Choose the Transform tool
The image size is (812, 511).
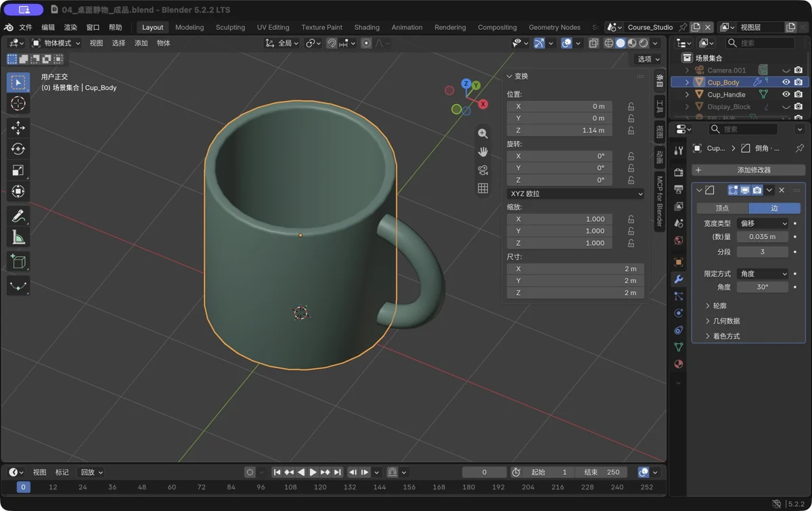pyautogui.click(x=18, y=191)
